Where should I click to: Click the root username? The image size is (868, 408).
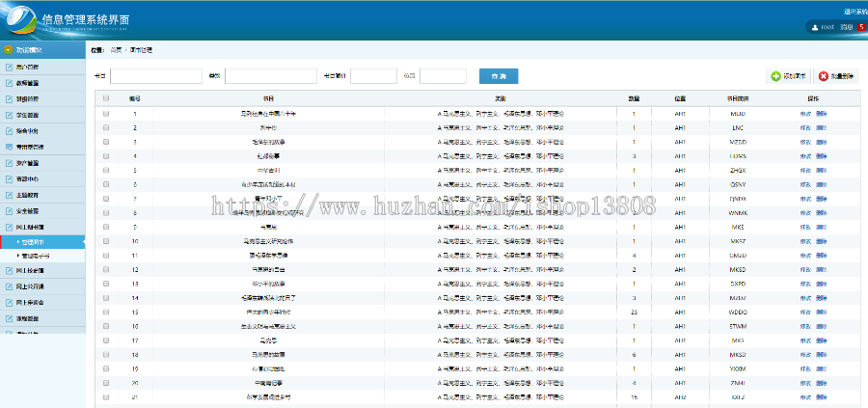point(827,27)
